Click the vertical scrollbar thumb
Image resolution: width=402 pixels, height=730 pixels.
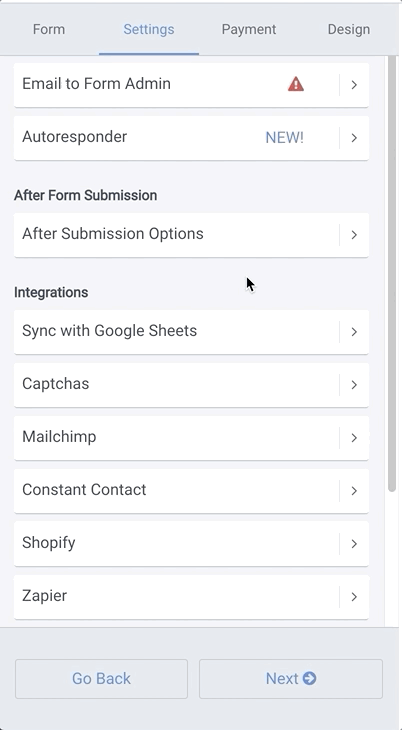tap(392, 274)
